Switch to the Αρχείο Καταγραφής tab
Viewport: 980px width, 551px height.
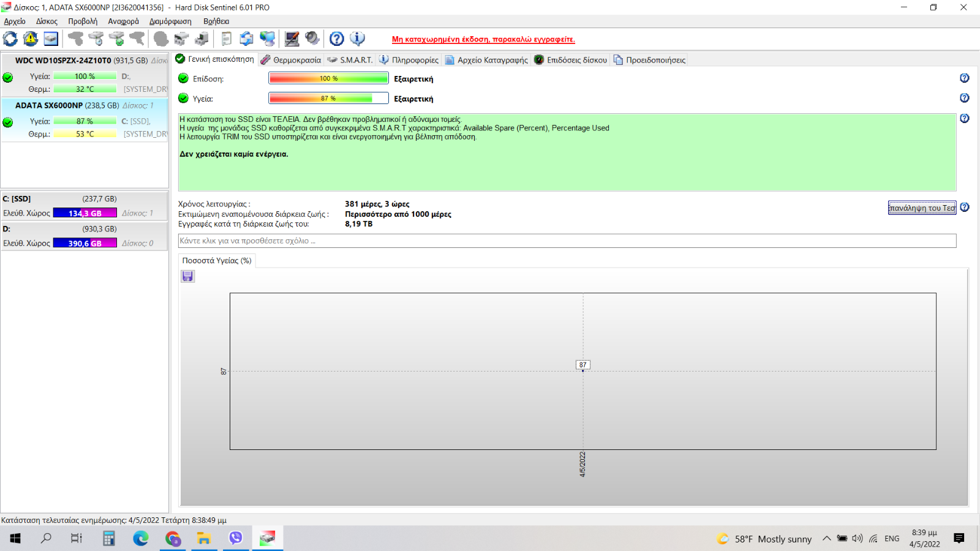click(486, 60)
